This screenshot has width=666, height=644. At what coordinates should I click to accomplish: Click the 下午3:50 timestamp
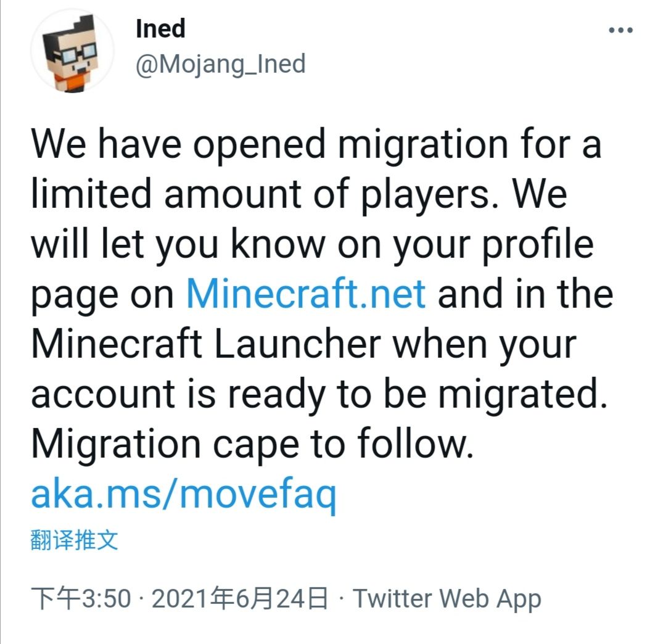81,598
